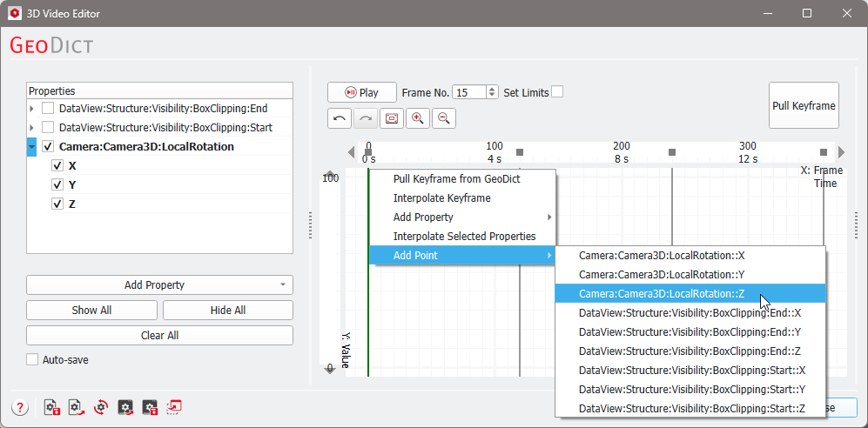Select the highlighted Add Point menu entry
868x428 pixels.
pos(462,255)
